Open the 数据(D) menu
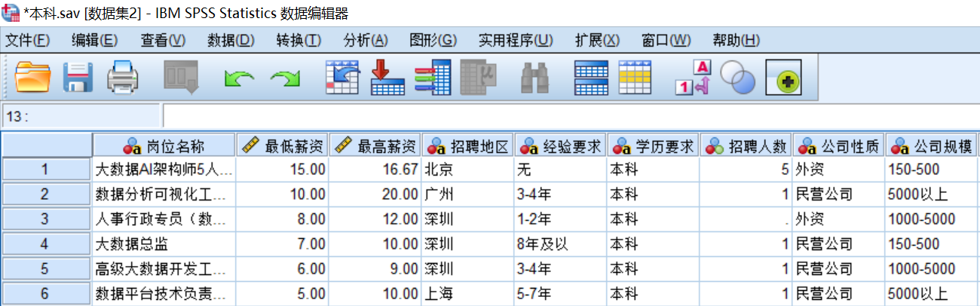The width and height of the screenshot is (980, 306). (231, 40)
